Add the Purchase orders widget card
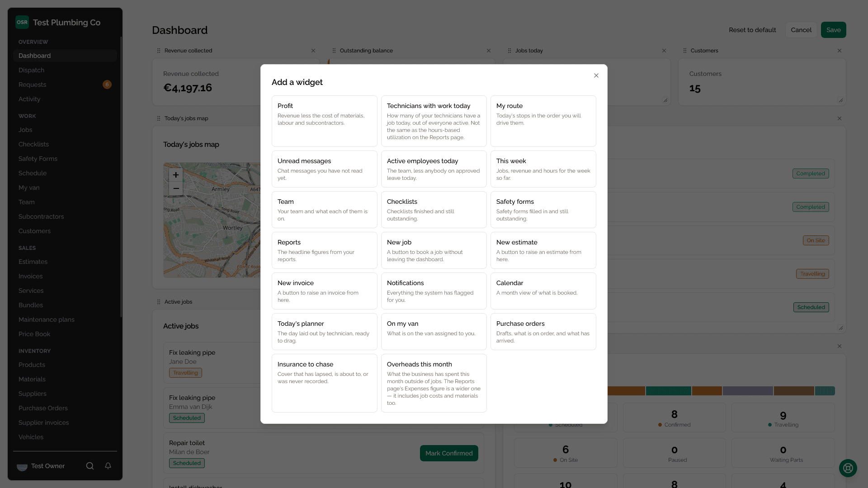This screenshot has height=488, width=868. click(543, 332)
